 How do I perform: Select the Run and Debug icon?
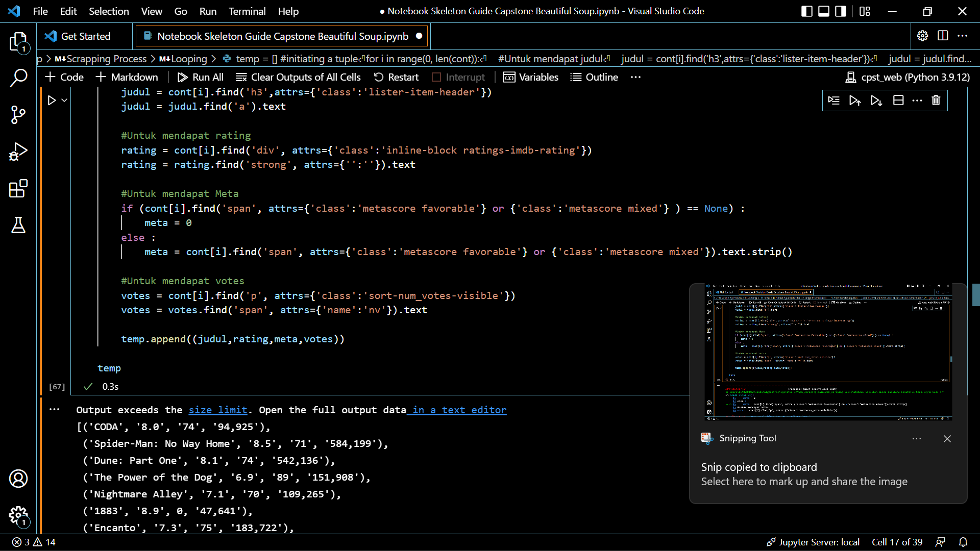18,152
